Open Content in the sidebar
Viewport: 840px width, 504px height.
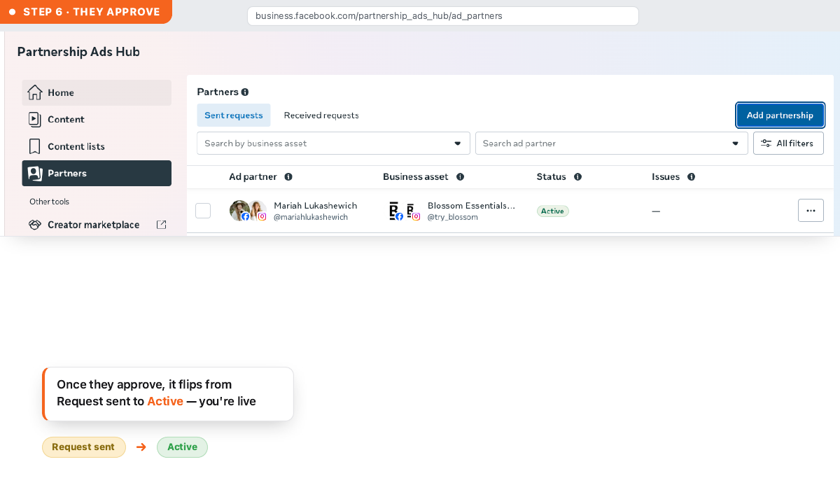[97, 119]
